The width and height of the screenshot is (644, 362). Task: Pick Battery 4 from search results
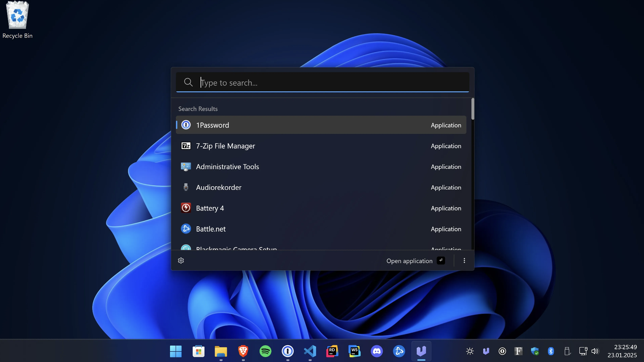321,208
